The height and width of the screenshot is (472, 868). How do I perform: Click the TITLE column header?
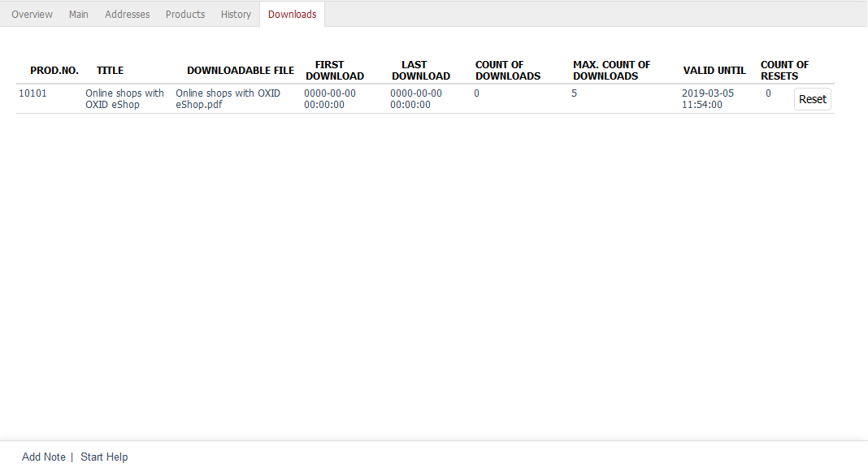pos(111,71)
